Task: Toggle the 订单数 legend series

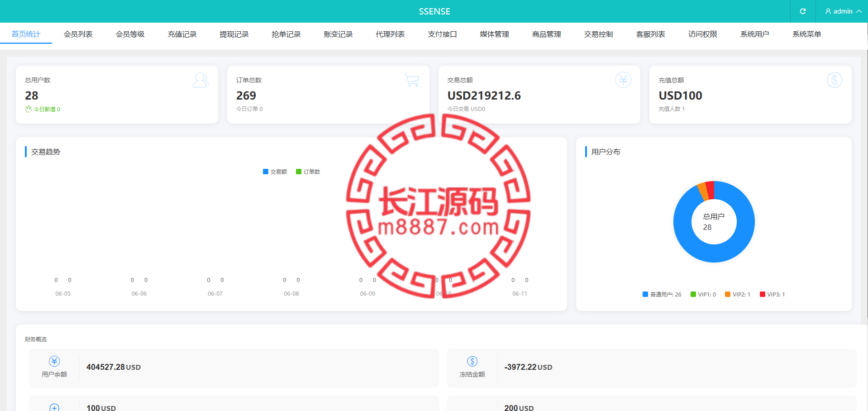Action: tap(308, 172)
